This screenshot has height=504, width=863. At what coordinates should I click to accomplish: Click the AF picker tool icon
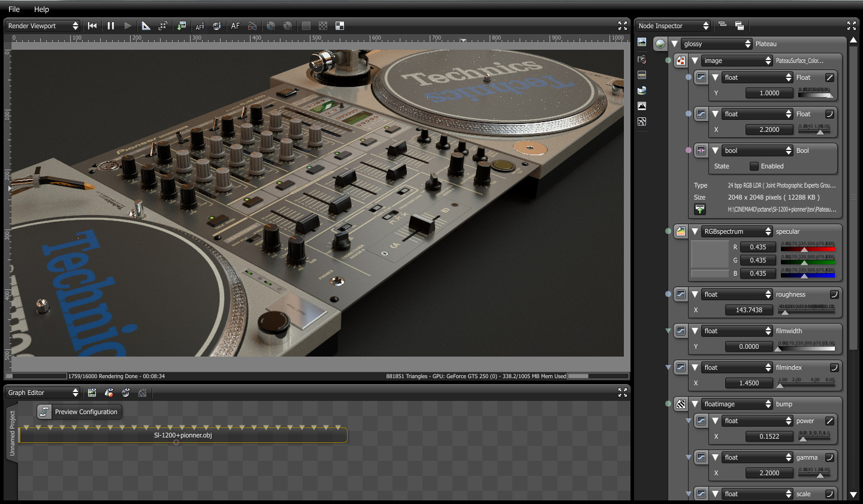click(200, 26)
